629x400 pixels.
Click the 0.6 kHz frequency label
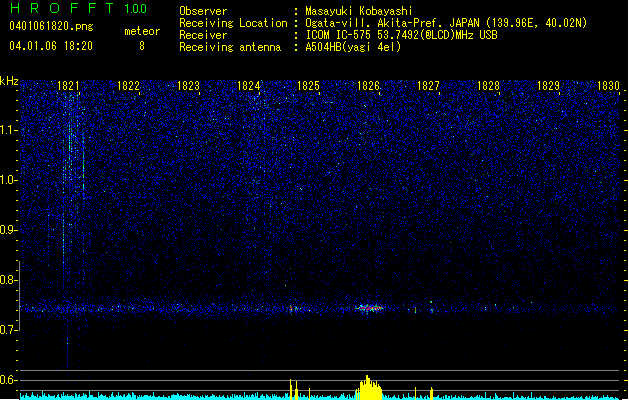8,380
